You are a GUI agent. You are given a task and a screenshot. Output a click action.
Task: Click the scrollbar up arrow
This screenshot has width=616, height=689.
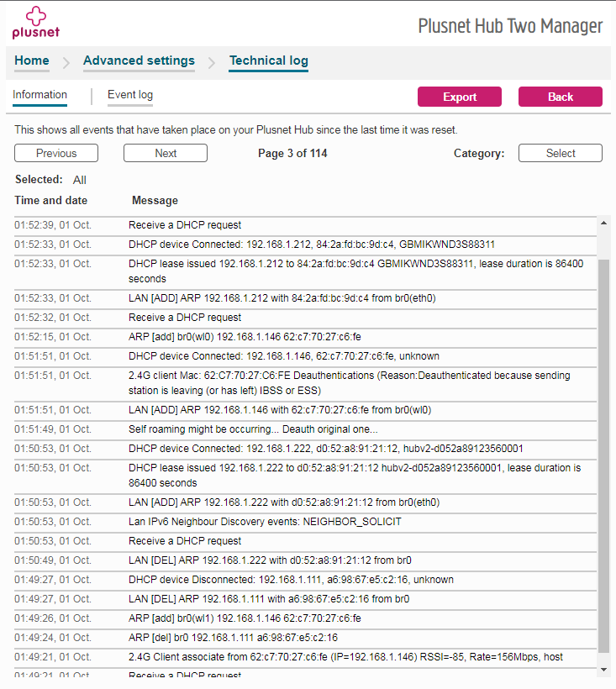[603, 223]
